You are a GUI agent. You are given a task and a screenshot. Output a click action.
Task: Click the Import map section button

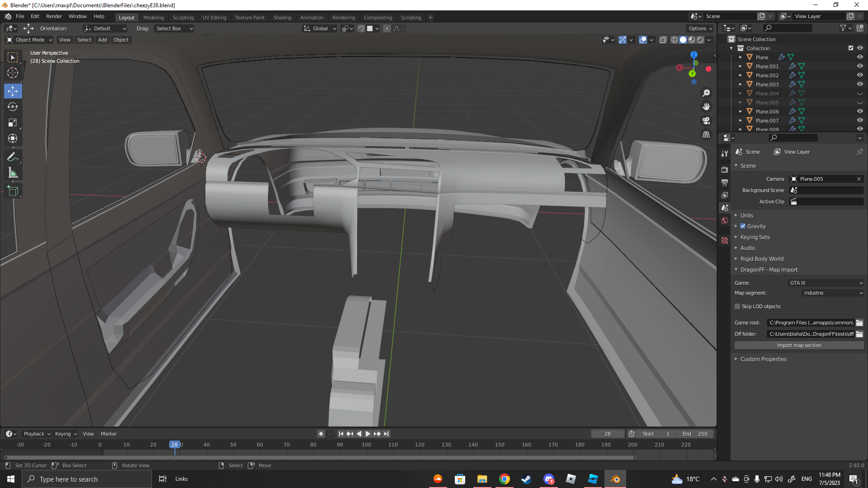point(799,345)
